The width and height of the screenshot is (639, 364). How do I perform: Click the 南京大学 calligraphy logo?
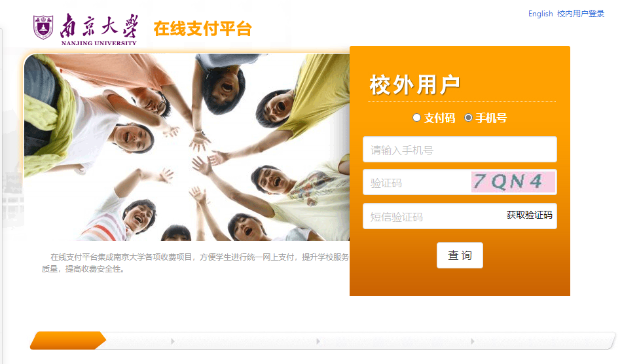99,26
